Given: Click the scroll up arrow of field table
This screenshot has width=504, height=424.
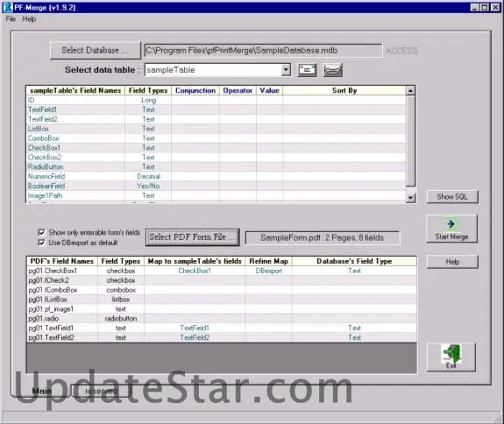Looking at the screenshot, I should click(410, 91).
